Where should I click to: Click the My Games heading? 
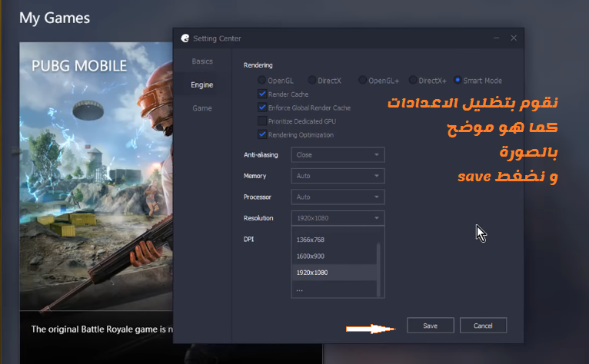pos(55,18)
